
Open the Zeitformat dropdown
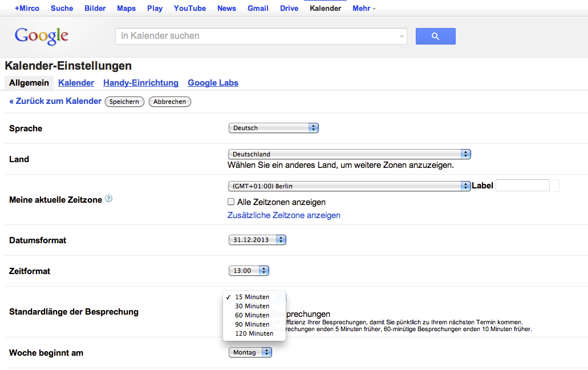(249, 271)
